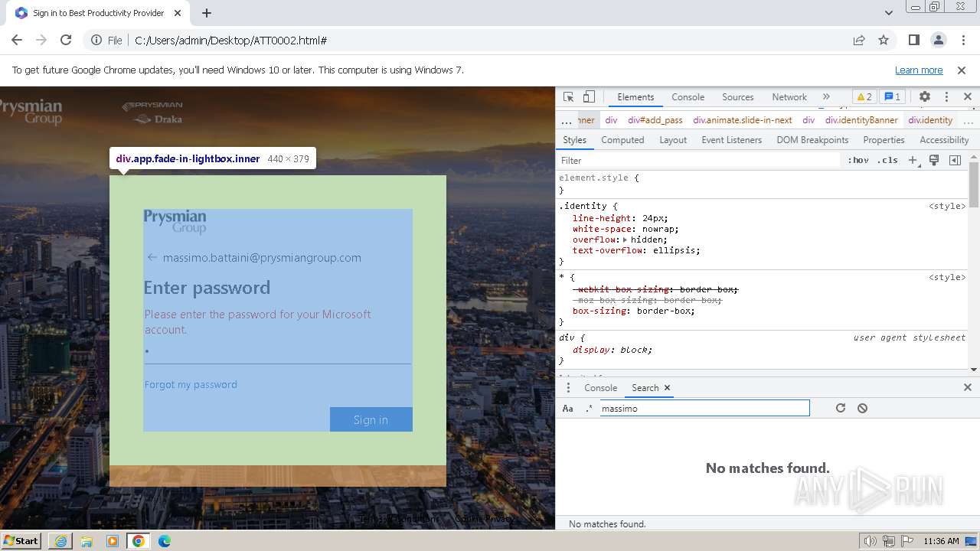Close the DevTools panel
980x551 pixels.
click(x=968, y=97)
